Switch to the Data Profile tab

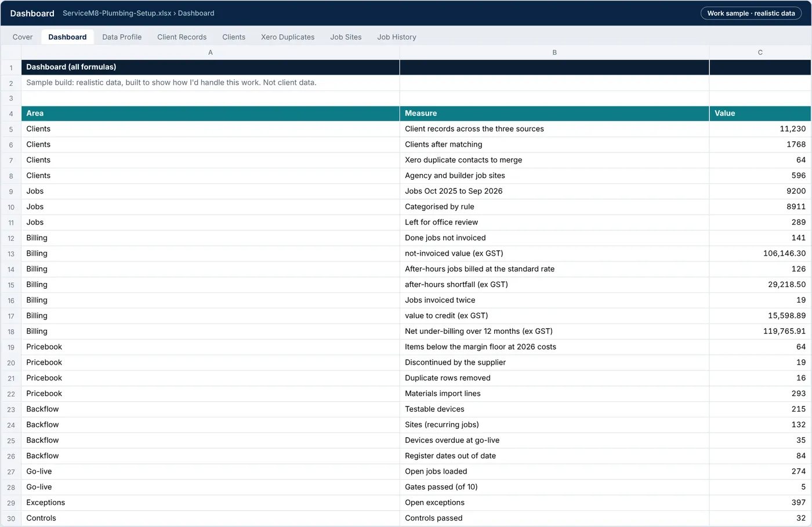point(122,37)
